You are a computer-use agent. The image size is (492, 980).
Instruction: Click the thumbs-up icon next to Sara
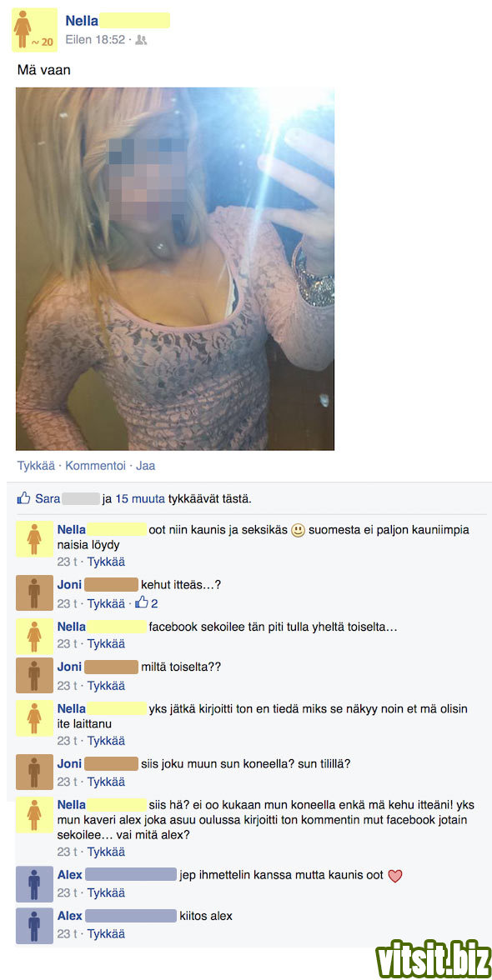click(x=23, y=498)
